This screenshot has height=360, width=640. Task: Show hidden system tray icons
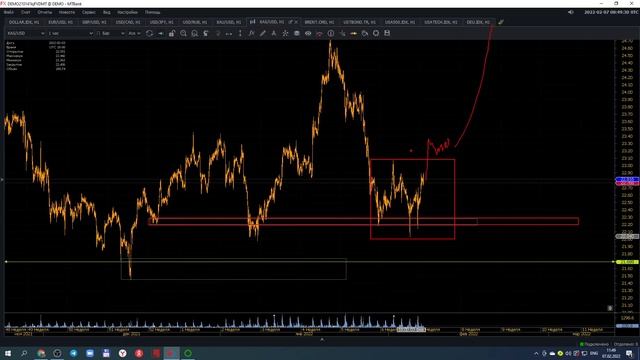tap(536, 353)
